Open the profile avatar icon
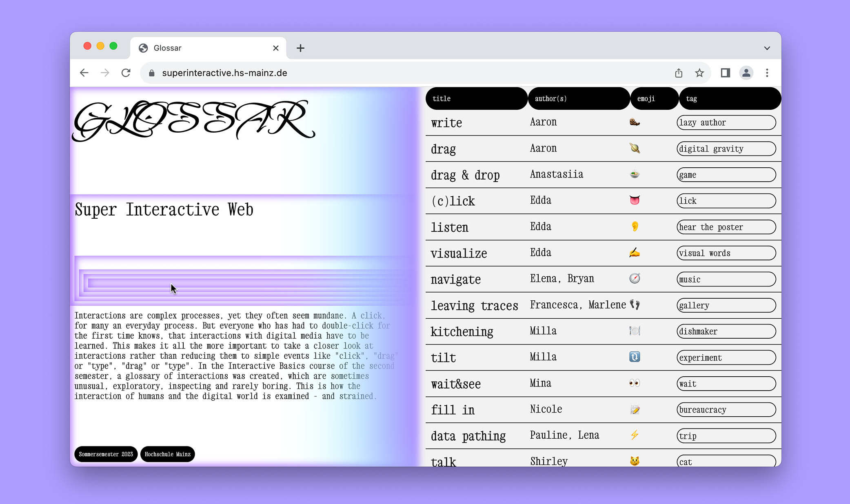Viewport: 850px width, 504px height. [746, 73]
